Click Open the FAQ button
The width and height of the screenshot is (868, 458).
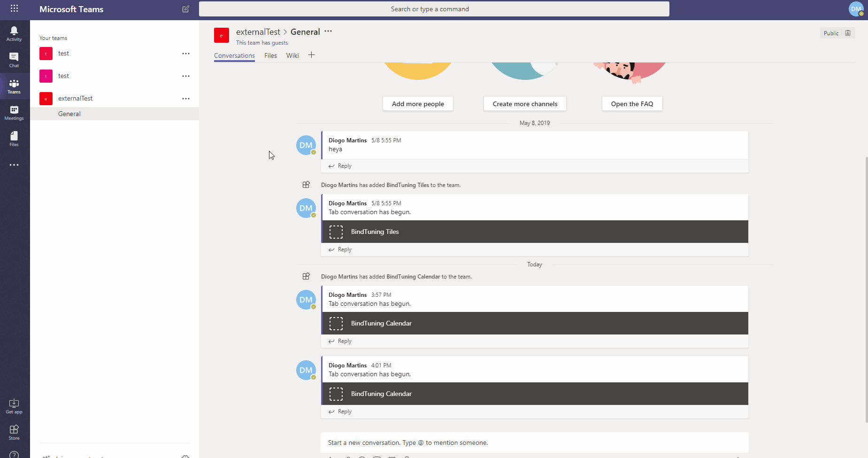coord(632,104)
